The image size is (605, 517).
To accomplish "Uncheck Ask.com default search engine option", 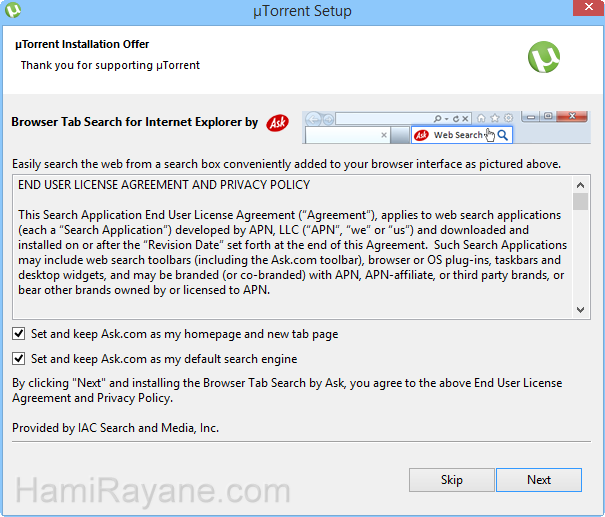I will [x=19, y=358].
